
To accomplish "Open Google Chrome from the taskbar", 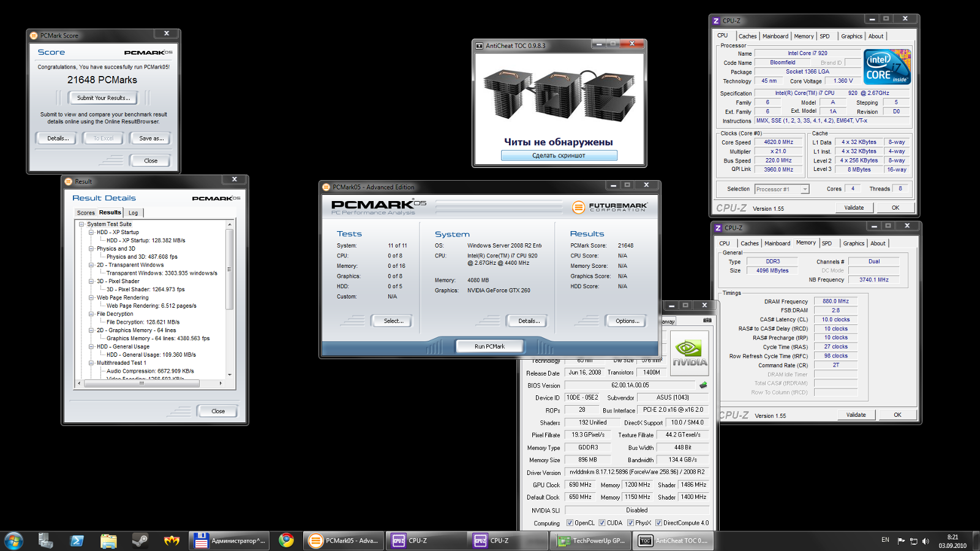I will coord(286,541).
